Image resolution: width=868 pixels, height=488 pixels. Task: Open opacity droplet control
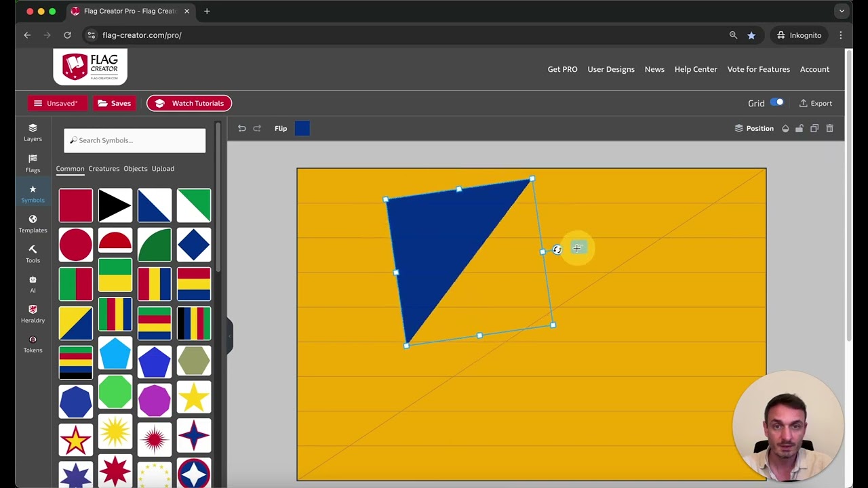click(785, 128)
